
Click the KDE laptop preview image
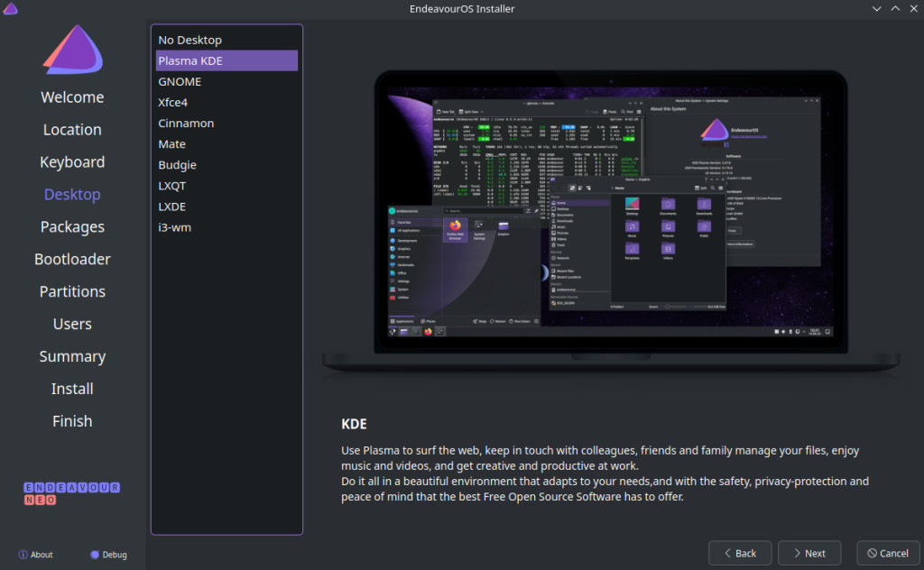click(611, 223)
